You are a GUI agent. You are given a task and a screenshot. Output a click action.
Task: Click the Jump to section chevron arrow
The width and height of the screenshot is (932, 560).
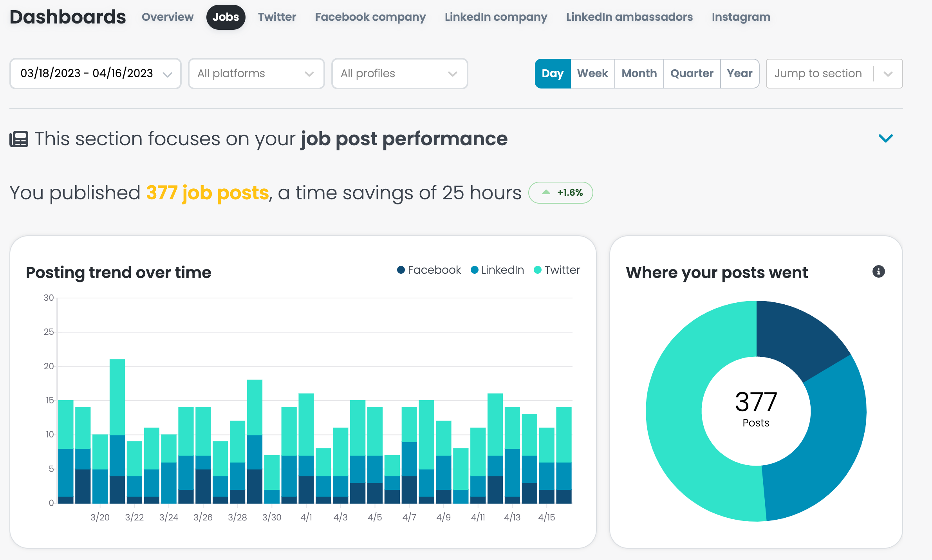point(888,74)
